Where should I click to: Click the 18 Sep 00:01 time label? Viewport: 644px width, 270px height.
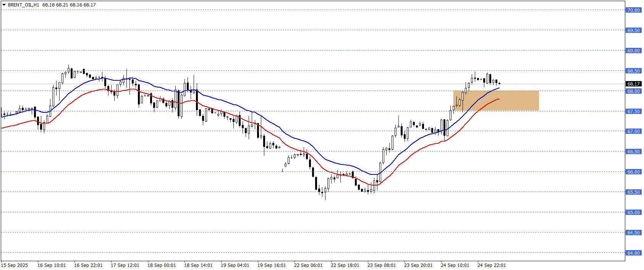coord(162,265)
